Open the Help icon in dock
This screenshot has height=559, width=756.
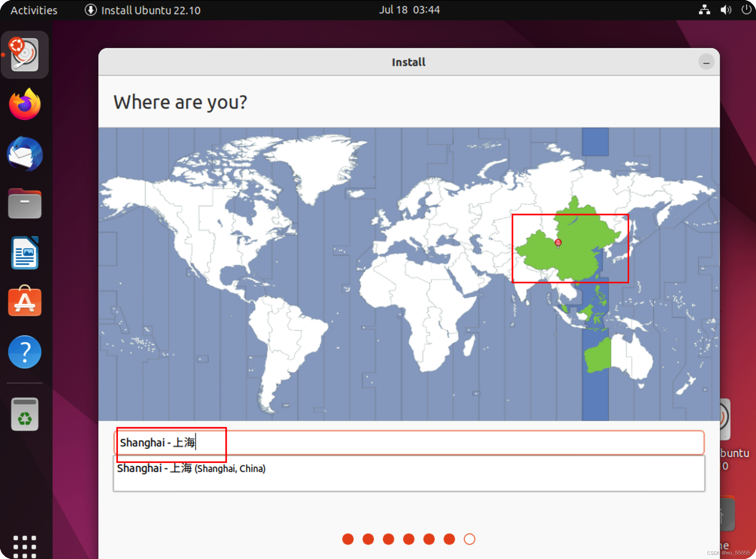[x=25, y=352]
